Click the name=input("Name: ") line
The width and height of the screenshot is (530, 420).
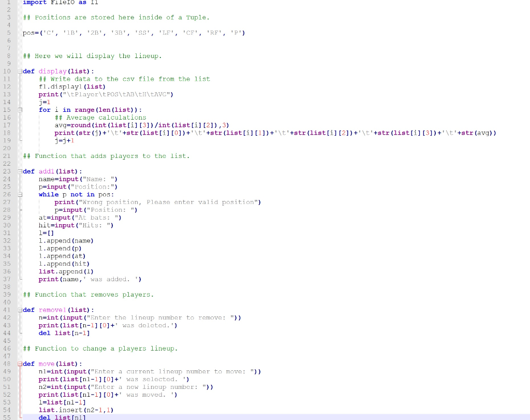pos(78,179)
